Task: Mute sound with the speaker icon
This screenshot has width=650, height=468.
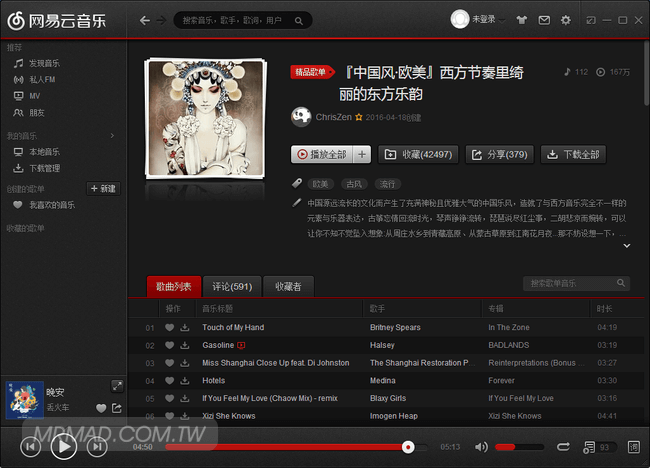Action: (481, 446)
